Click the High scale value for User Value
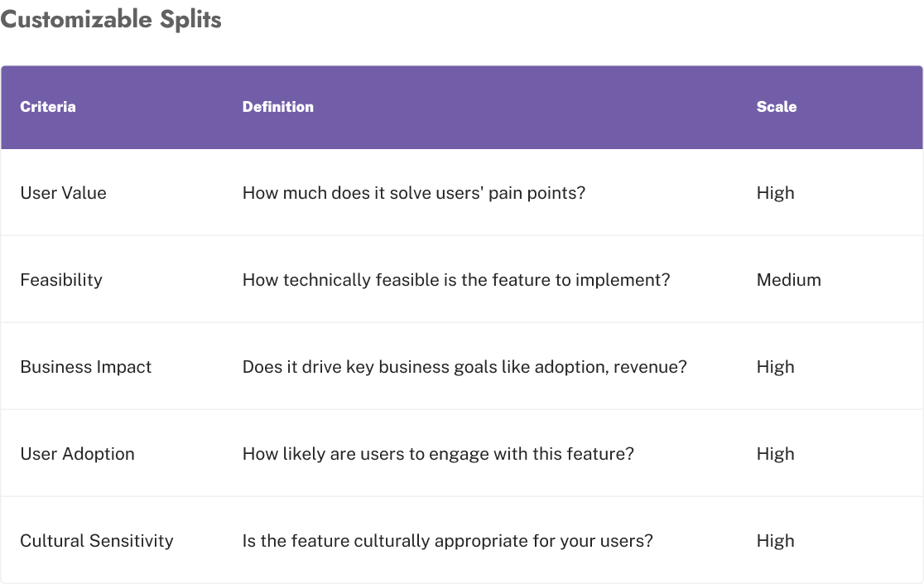Image resolution: width=924 pixels, height=584 pixels. (x=776, y=193)
